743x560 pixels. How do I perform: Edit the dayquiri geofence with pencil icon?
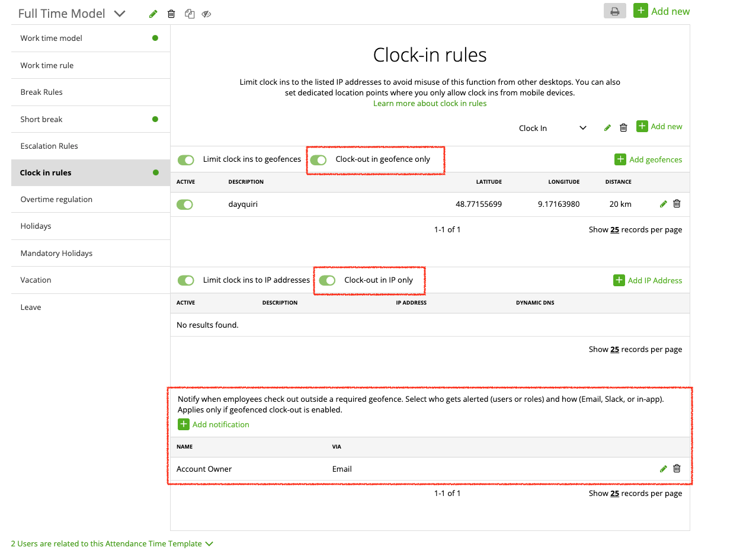tap(663, 204)
